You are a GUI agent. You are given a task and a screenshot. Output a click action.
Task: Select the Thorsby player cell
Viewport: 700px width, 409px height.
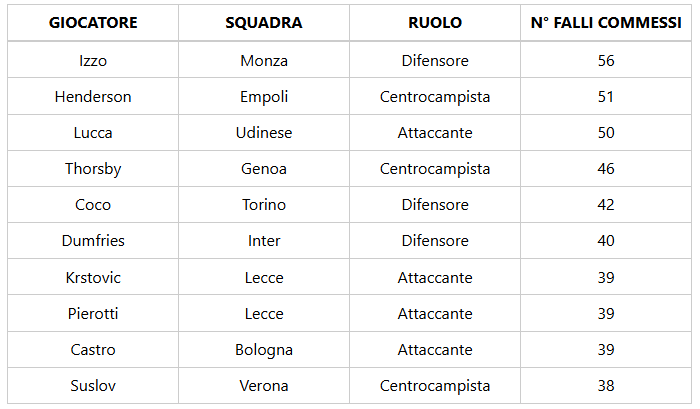(93, 169)
